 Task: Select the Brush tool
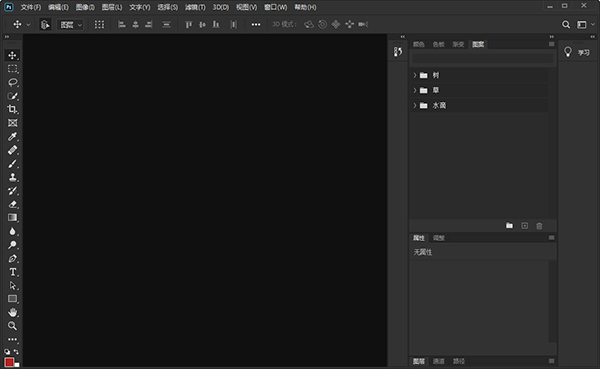(12, 164)
